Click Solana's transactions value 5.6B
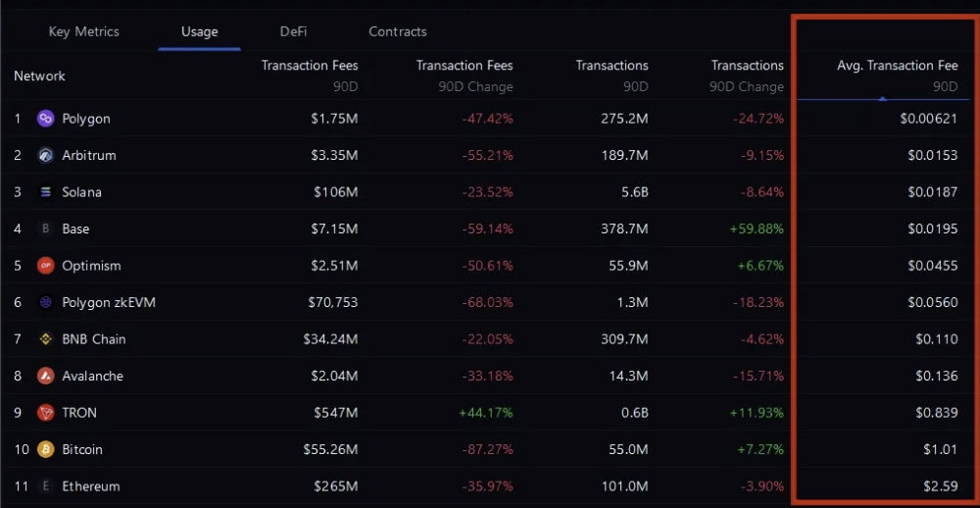Viewport: 980px width, 508px height. click(632, 192)
